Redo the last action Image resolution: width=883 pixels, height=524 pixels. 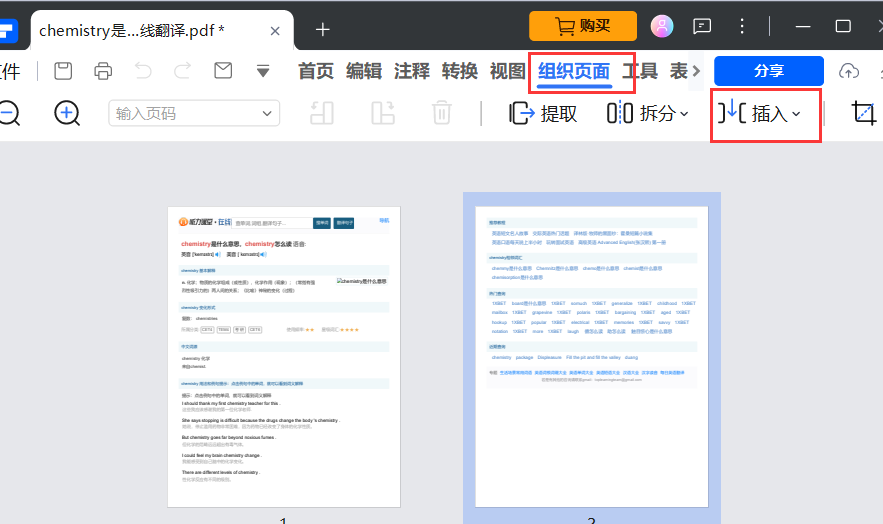[x=182, y=71]
